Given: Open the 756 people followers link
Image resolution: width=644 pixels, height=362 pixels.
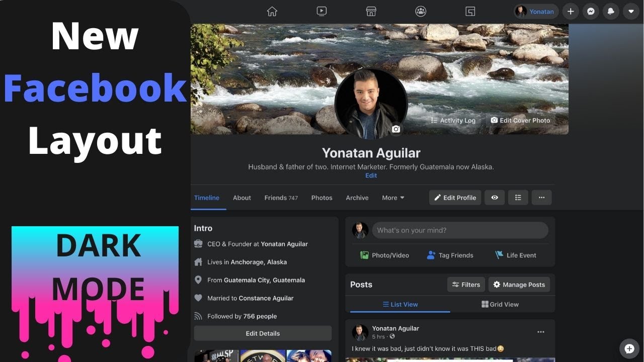Looking at the screenshot, I should [x=260, y=316].
